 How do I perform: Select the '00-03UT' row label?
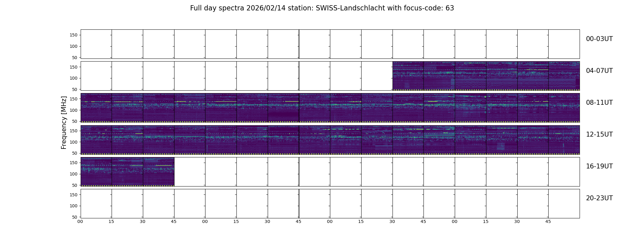[x=599, y=39]
